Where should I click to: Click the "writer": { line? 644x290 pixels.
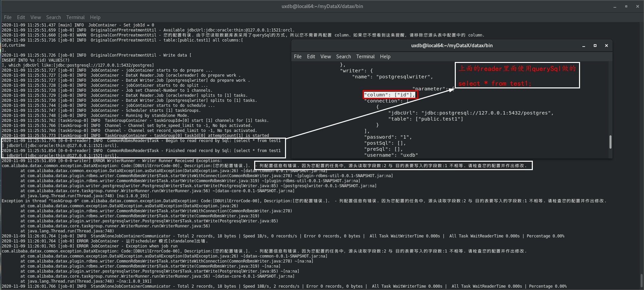point(357,71)
